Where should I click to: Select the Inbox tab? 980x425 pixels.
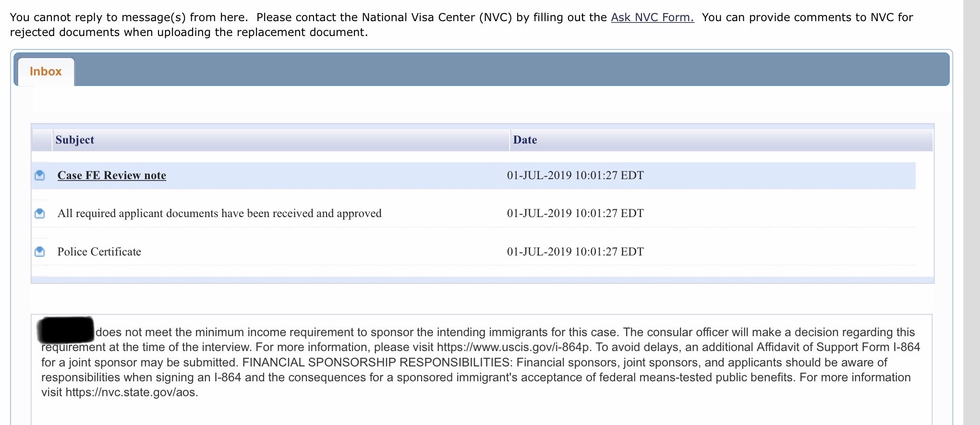point(46,72)
